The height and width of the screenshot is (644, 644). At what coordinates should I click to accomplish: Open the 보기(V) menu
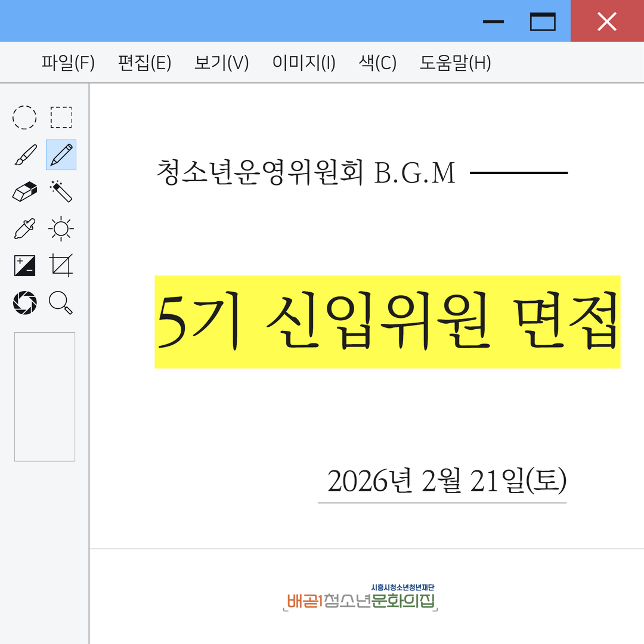tap(222, 63)
